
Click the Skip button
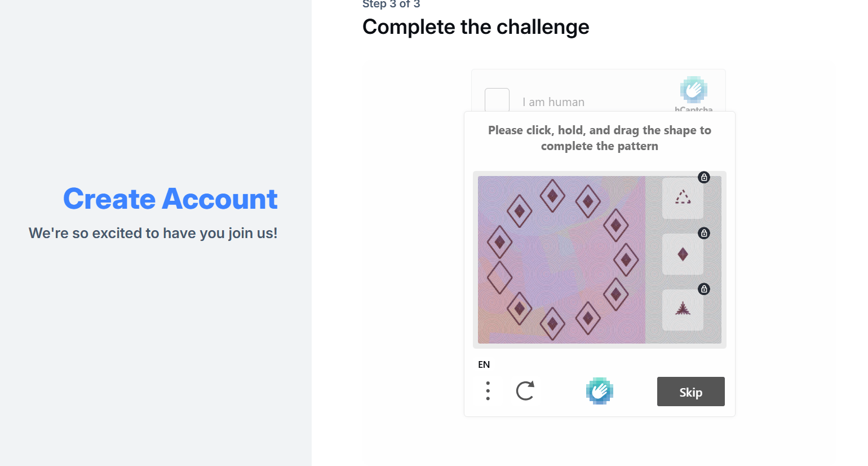pyautogui.click(x=690, y=392)
